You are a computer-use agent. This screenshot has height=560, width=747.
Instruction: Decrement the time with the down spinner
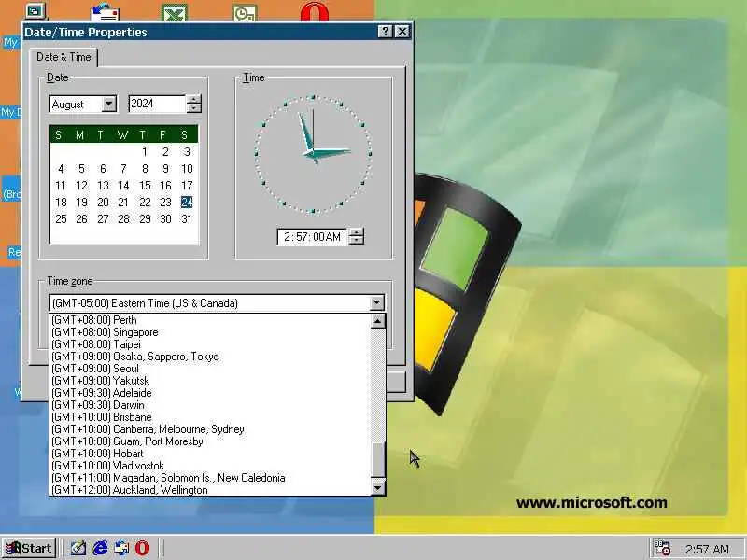point(357,241)
